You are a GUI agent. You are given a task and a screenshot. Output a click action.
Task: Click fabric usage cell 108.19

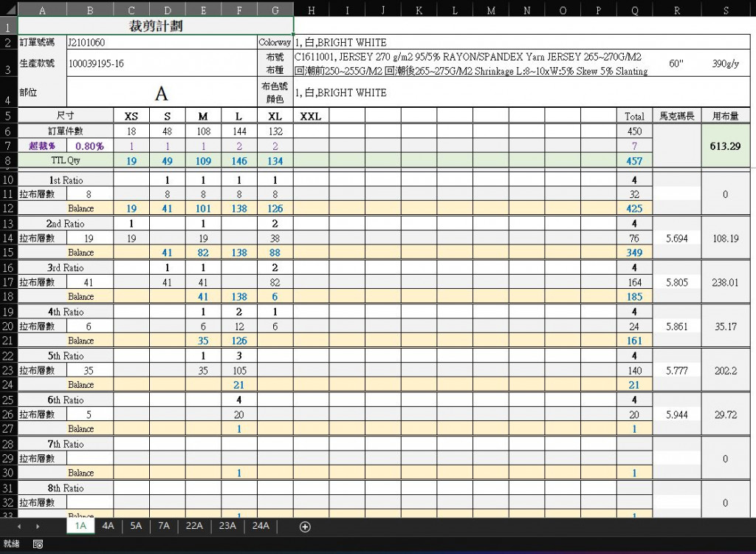click(726, 238)
